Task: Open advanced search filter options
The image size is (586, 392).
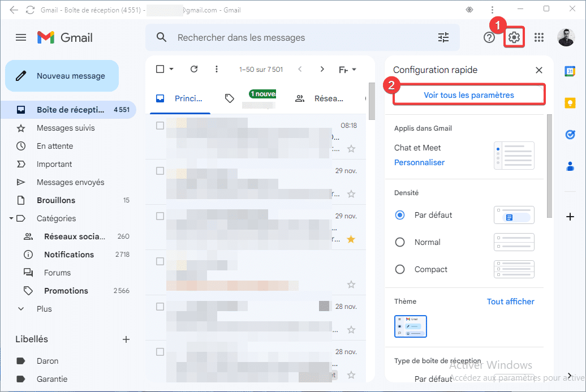Action: pyautogui.click(x=443, y=37)
